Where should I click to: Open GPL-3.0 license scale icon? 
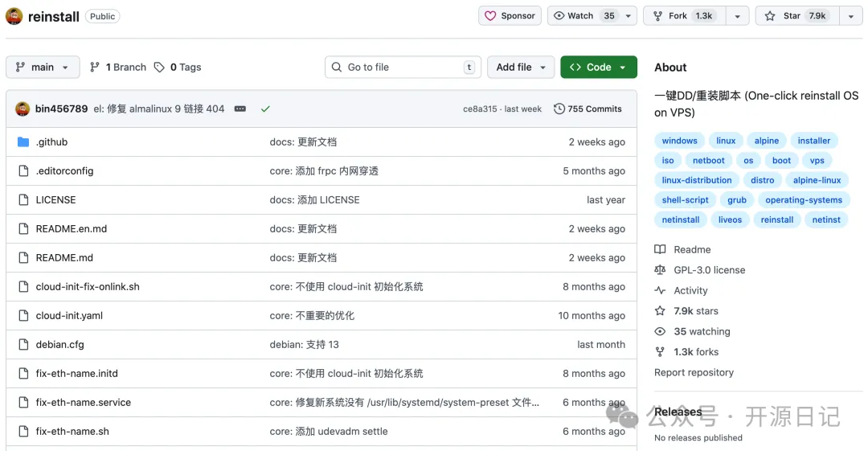click(x=660, y=270)
